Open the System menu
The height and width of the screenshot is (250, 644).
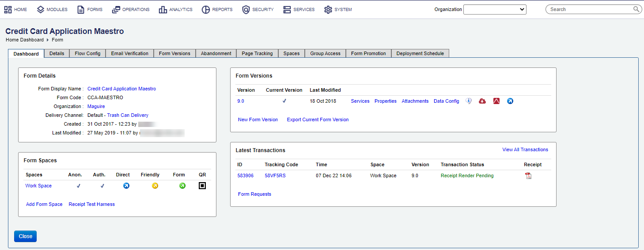[338, 9]
